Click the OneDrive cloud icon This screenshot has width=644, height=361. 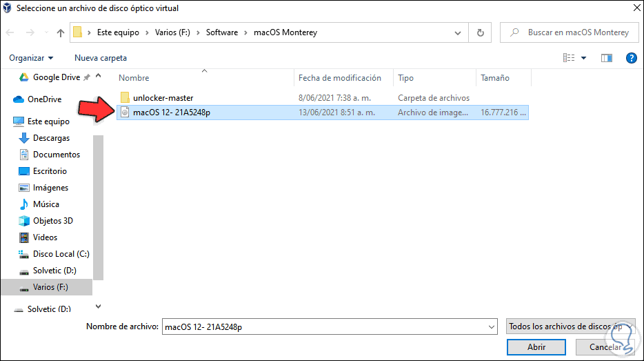[19, 99]
